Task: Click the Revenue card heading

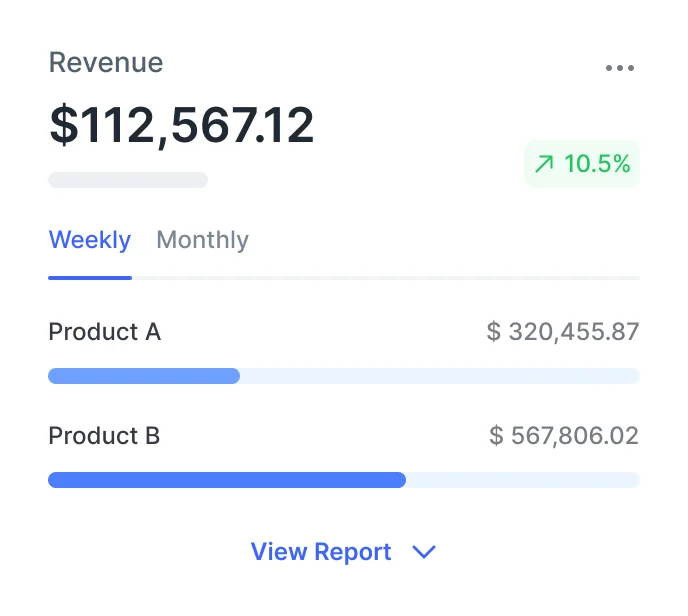Action: tap(106, 63)
